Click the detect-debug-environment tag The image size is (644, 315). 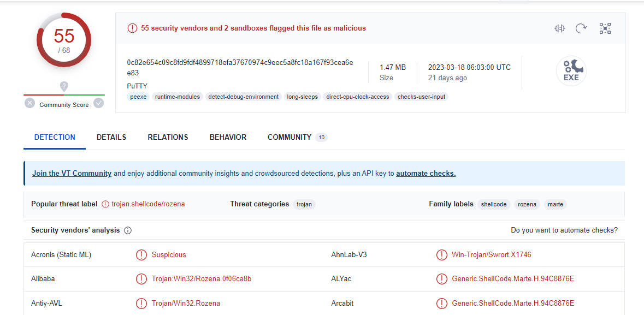click(244, 97)
